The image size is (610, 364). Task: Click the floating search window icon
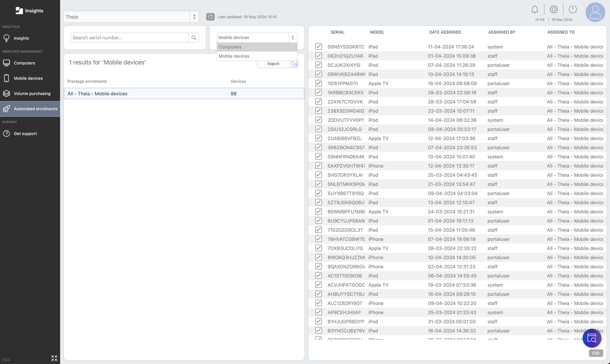(x=592, y=338)
